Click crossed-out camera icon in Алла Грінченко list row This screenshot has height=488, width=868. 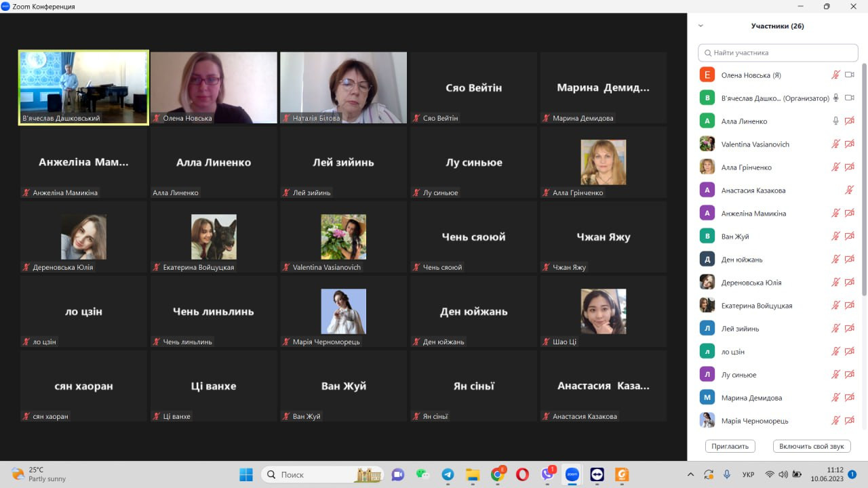(x=849, y=167)
